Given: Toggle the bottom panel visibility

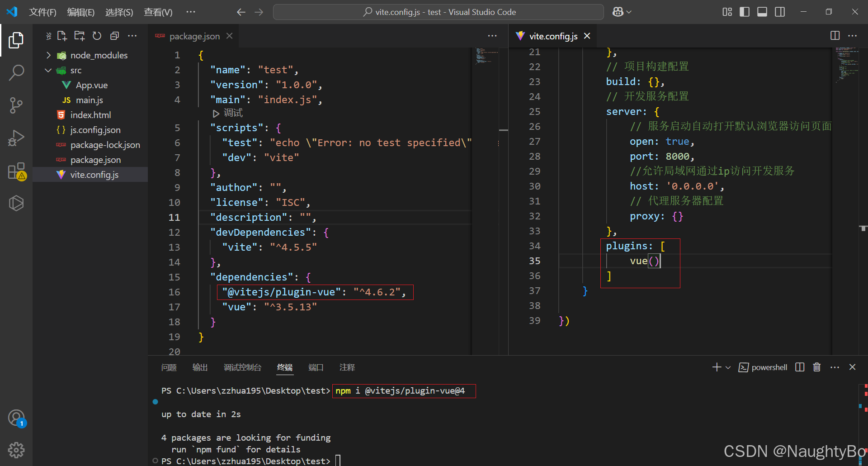Looking at the screenshot, I should point(762,12).
